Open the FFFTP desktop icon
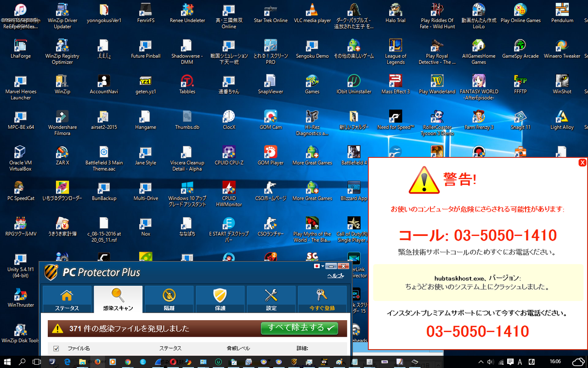Viewport: 588px width, 368px height. click(x=520, y=84)
